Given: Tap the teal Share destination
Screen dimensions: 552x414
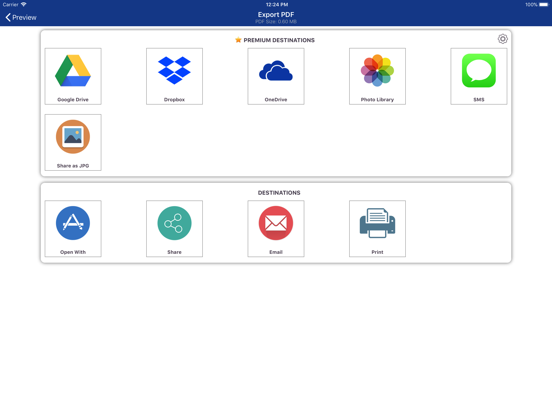Looking at the screenshot, I should coord(174,228).
